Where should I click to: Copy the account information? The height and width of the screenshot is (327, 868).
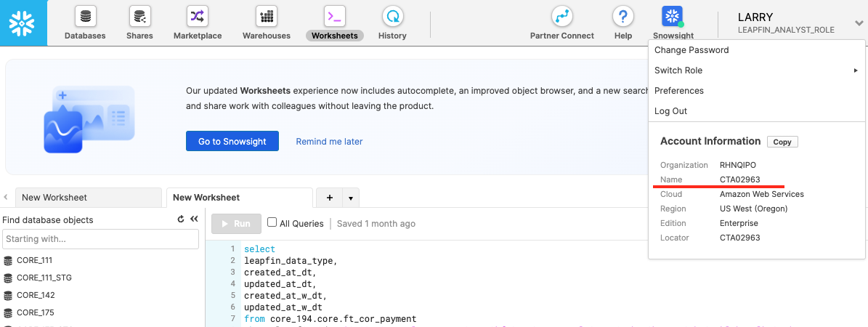point(782,142)
